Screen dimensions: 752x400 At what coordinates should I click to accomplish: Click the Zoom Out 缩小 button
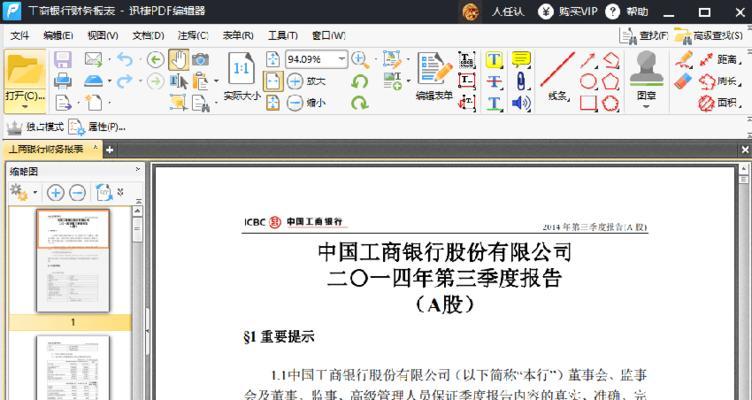coord(306,103)
